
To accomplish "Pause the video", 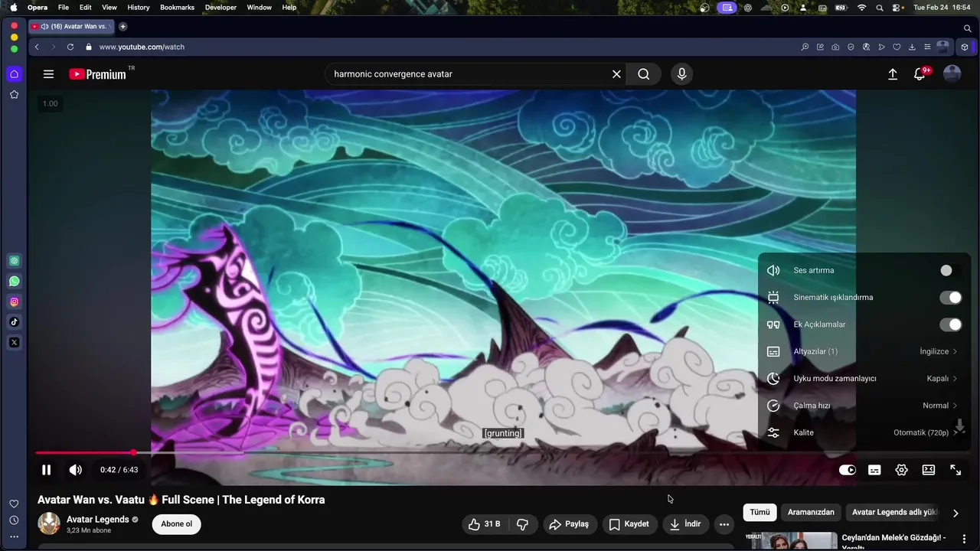I will pyautogui.click(x=47, y=470).
